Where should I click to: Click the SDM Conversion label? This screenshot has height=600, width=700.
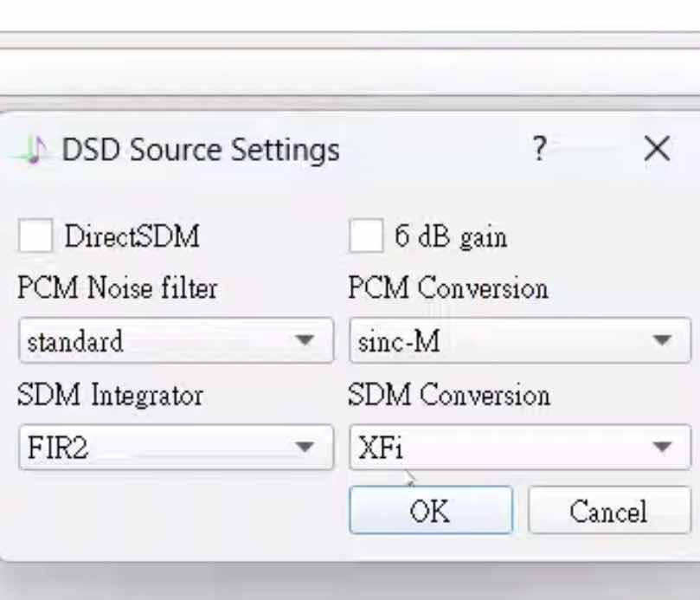point(449,396)
